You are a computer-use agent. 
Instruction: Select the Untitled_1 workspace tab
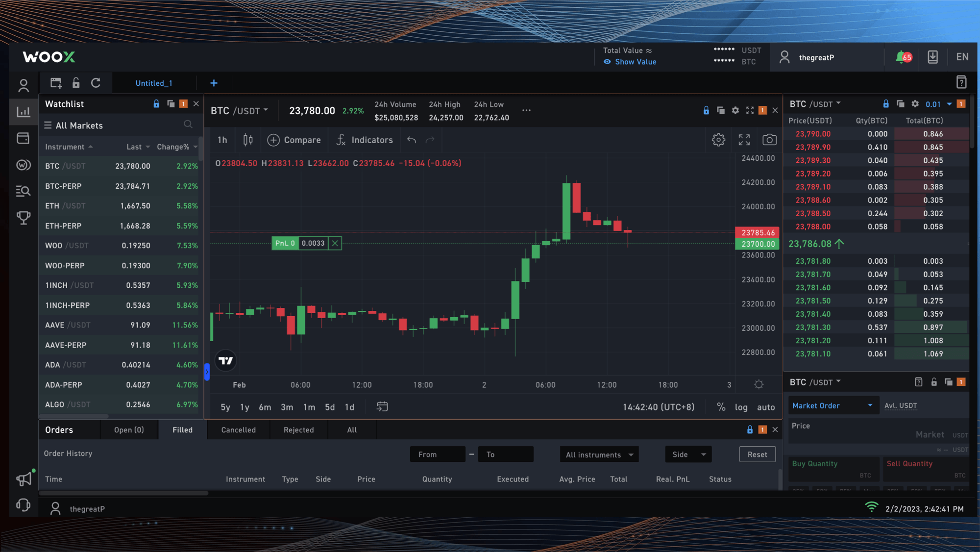[154, 83]
